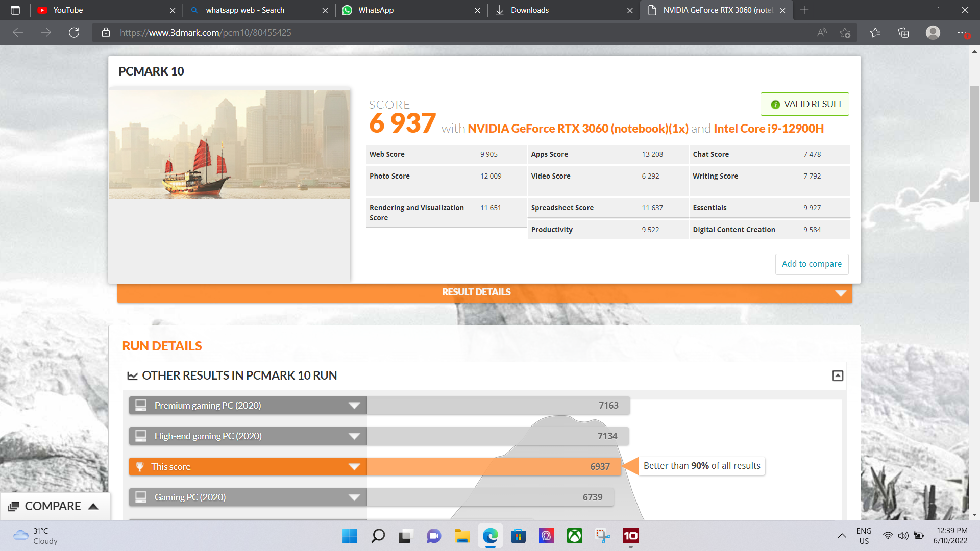Open NVIDIA GeForce RTX 3060 (notebook) link

coord(578,129)
